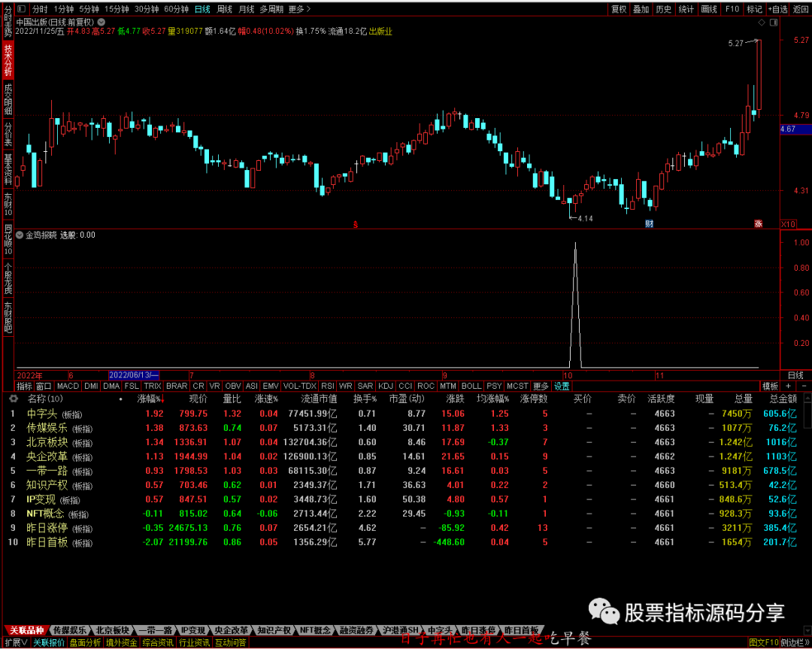This screenshot has height=649, width=812.
Task: Open the 成交明细 sidebar tab
Action: 8,99
